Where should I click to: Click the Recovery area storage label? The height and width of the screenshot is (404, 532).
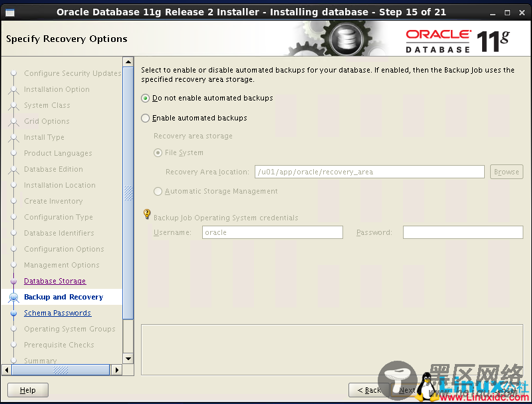[193, 136]
